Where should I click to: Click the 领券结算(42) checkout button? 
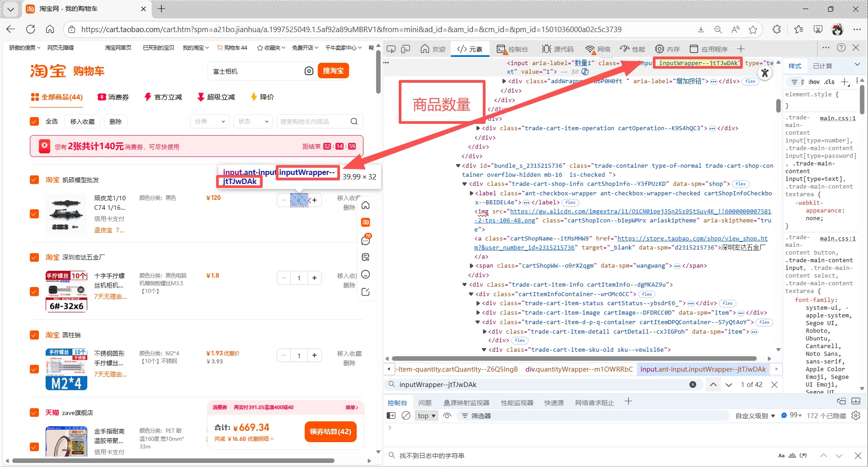pos(330,432)
